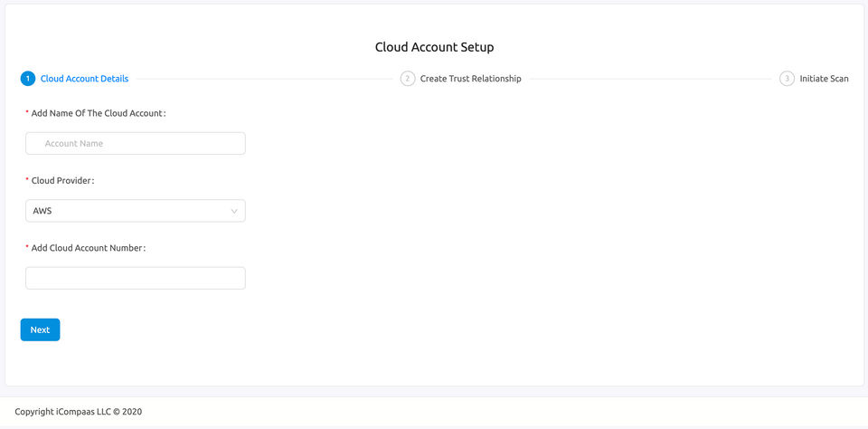Click the "Add Name Of The Cloud Account" label

point(98,113)
